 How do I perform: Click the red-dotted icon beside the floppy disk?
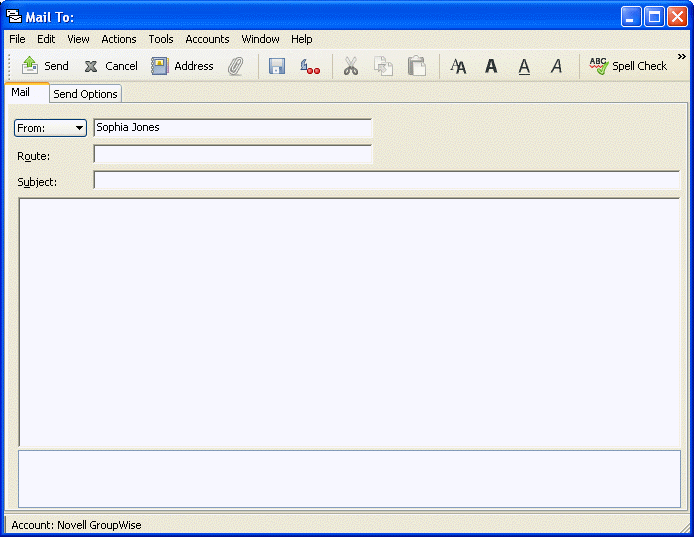[x=310, y=66]
